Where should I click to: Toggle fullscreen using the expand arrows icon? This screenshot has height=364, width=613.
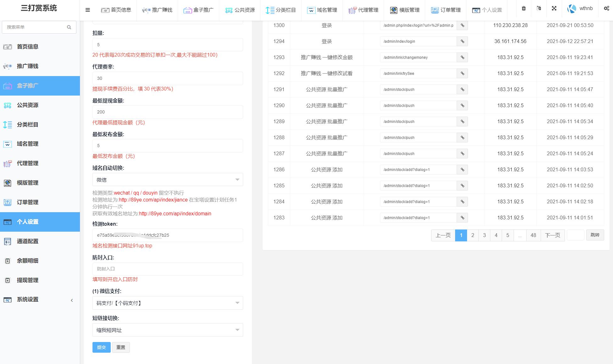pos(554,8)
